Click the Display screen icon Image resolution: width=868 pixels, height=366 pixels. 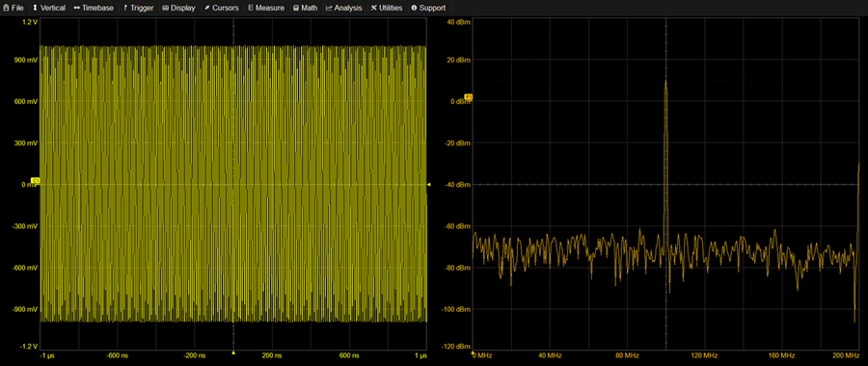(x=166, y=8)
